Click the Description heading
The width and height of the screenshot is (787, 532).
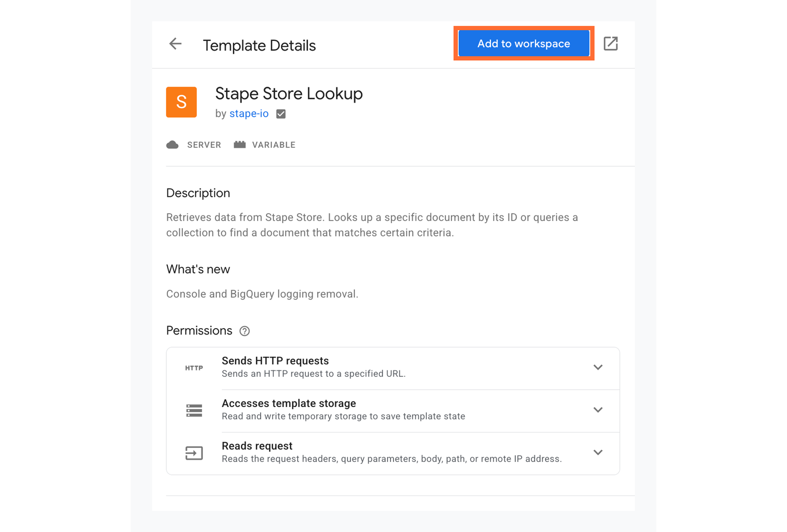198,193
